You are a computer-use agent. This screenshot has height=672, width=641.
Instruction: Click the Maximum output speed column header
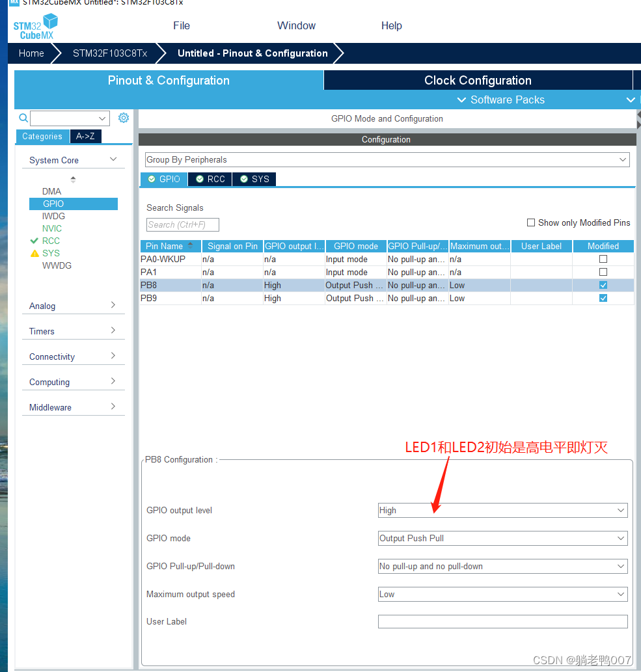480,246
